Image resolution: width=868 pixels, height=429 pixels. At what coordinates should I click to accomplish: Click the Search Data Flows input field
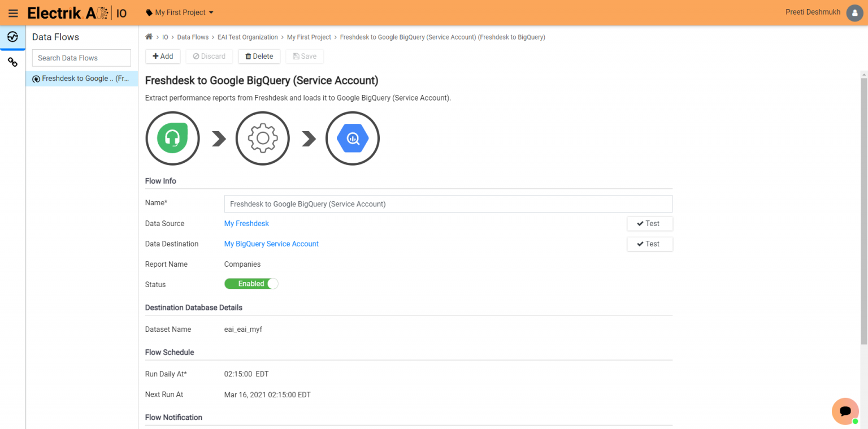(x=81, y=58)
